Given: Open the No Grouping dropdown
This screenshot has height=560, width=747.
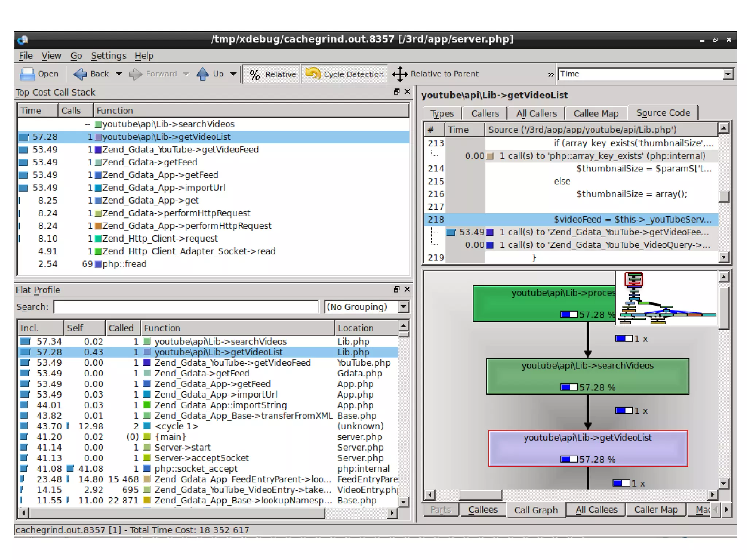Looking at the screenshot, I should point(403,307).
